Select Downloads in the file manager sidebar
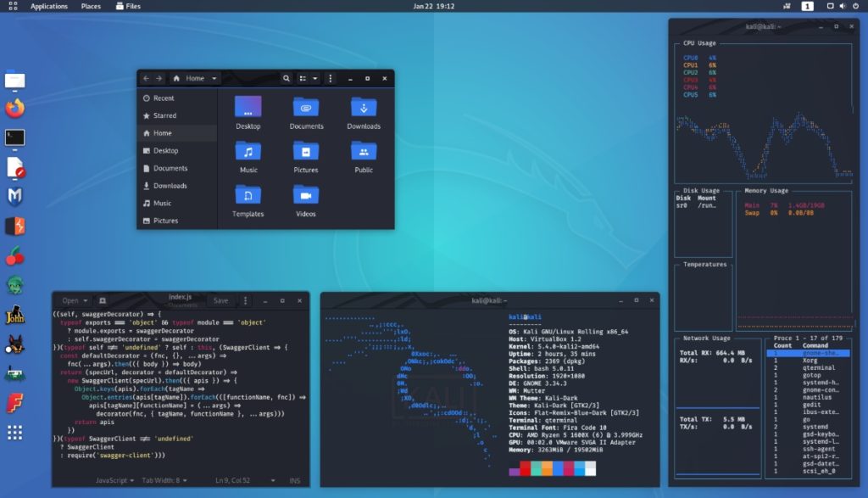868x498 pixels. (x=170, y=186)
